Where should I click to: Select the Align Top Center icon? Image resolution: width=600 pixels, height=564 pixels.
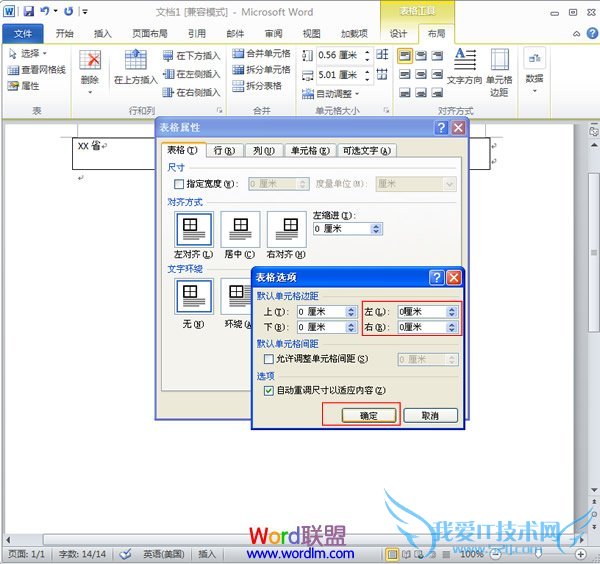click(x=421, y=56)
